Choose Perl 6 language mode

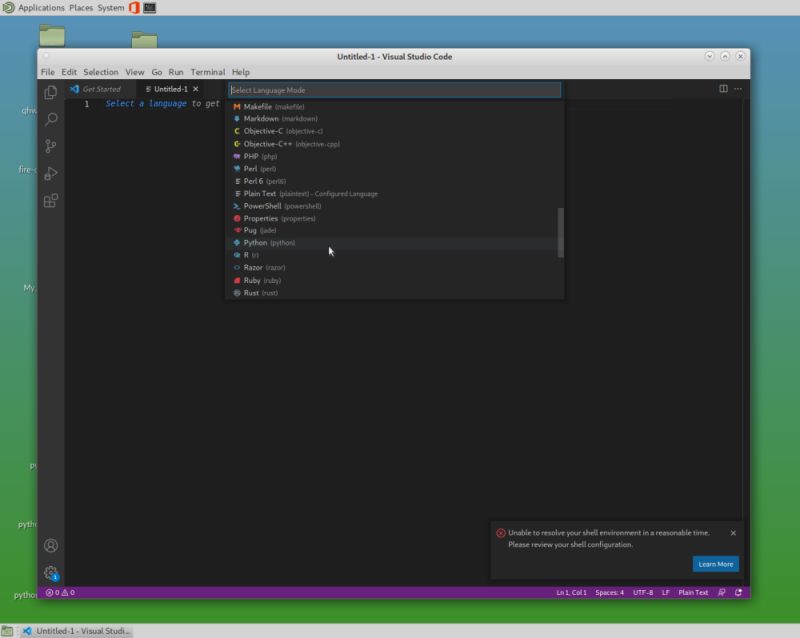[394, 181]
